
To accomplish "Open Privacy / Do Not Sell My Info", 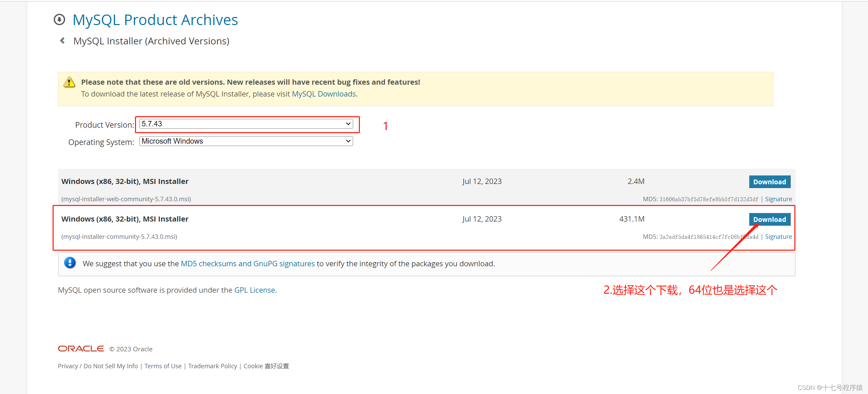I will pos(98,366).
